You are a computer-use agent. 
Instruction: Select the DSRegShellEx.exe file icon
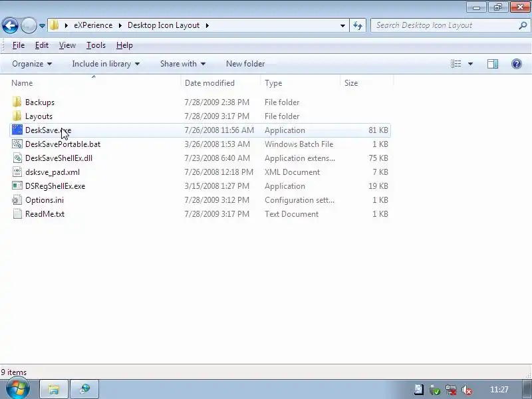[x=17, y=186]
